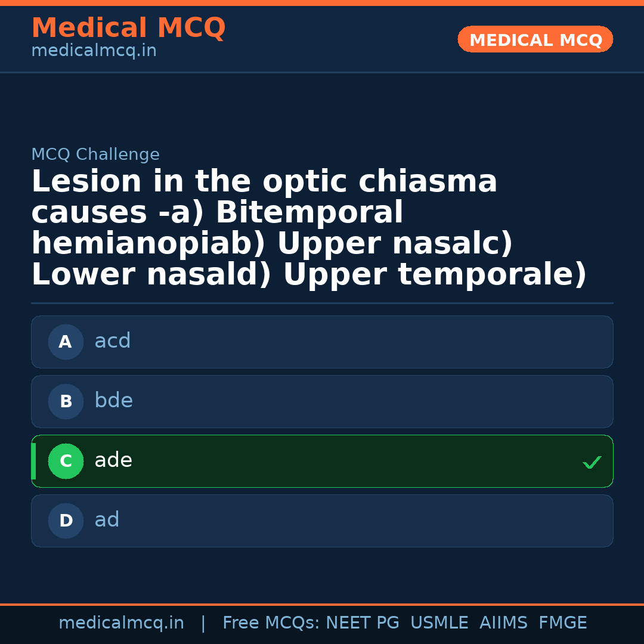Click the orange "Medical MCQ" header title
Image resolution: width=644 pixels, height=644 pixels.
[x=128, y=28]
